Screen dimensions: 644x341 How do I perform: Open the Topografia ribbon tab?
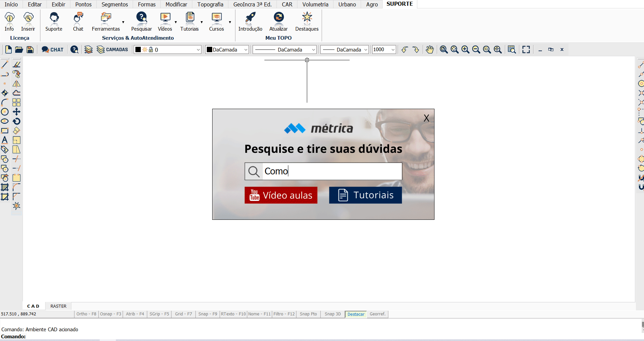210,4
